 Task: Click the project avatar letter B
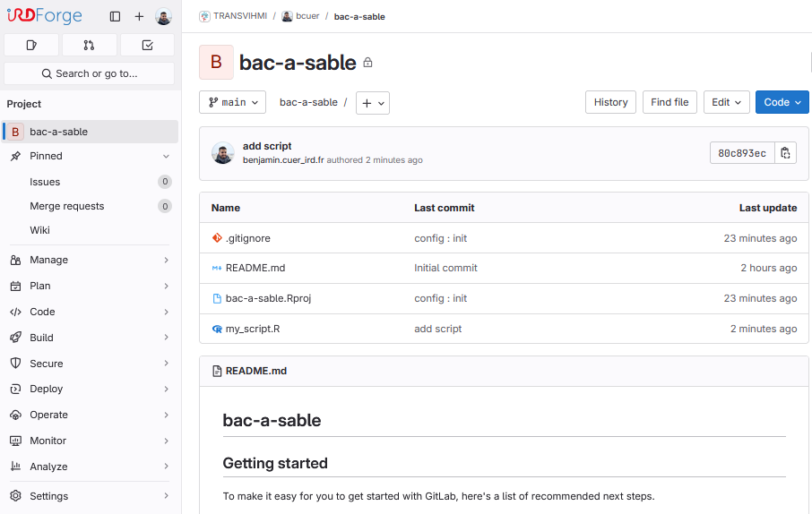[216, 63]
